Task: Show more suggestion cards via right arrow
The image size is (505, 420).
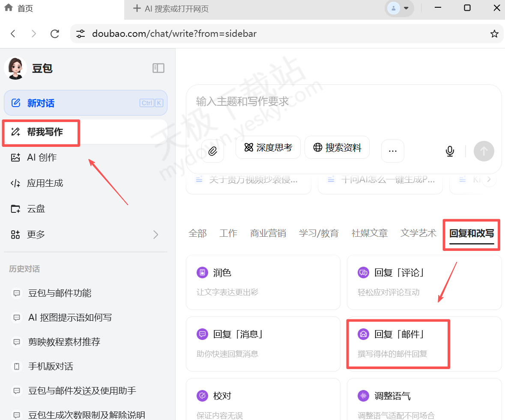Action: 489,179
